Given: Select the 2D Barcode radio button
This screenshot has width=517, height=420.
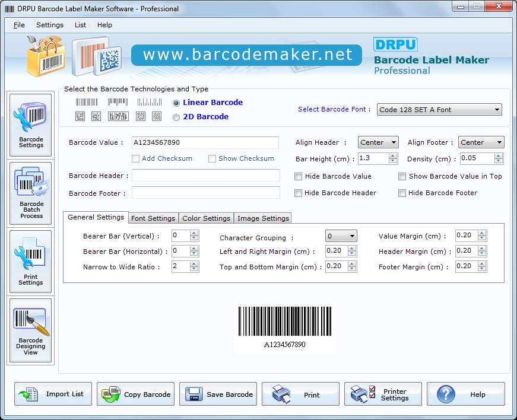Looking at the screenshot, I should pyautogui.click(x=176, y=117).
